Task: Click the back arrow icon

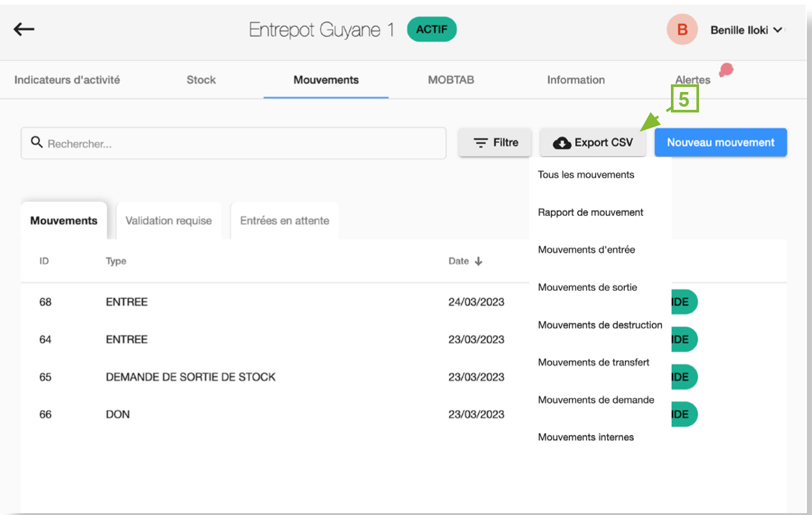Action: [x=24, y=29]
